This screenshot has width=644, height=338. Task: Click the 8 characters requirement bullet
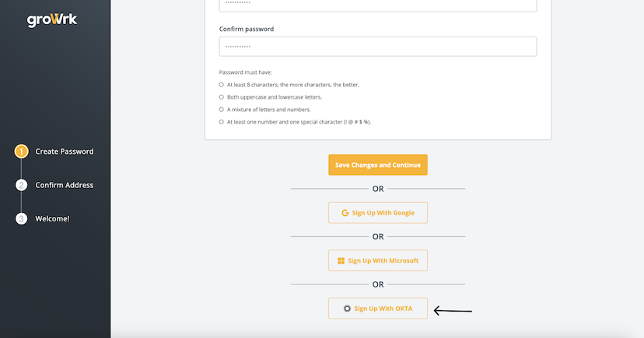coord(222,84)
